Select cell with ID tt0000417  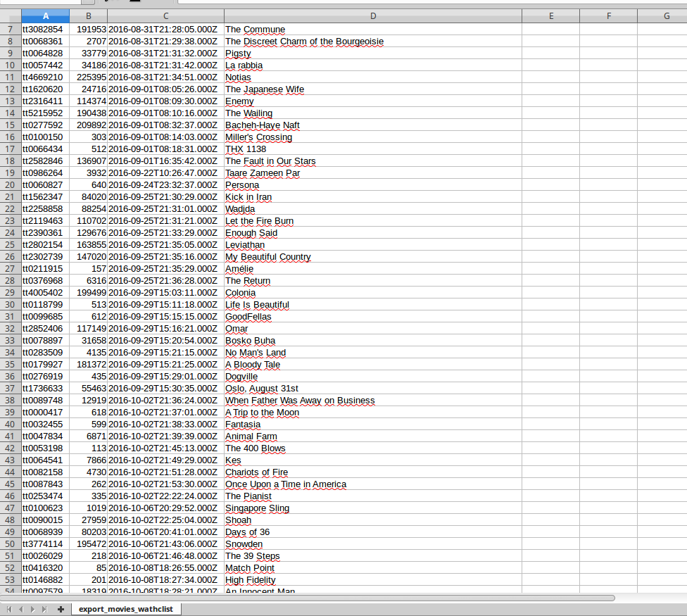click(x=46, y=413)
